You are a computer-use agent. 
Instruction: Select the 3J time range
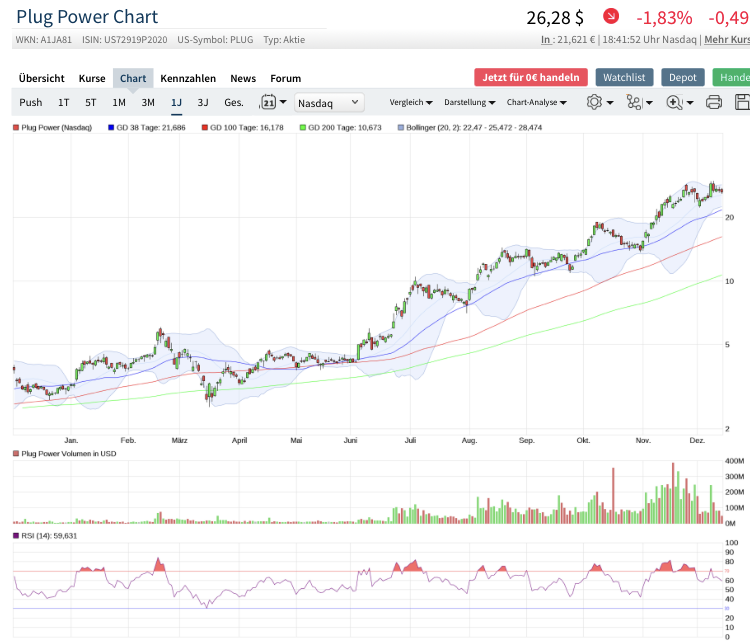click(203, 102)
